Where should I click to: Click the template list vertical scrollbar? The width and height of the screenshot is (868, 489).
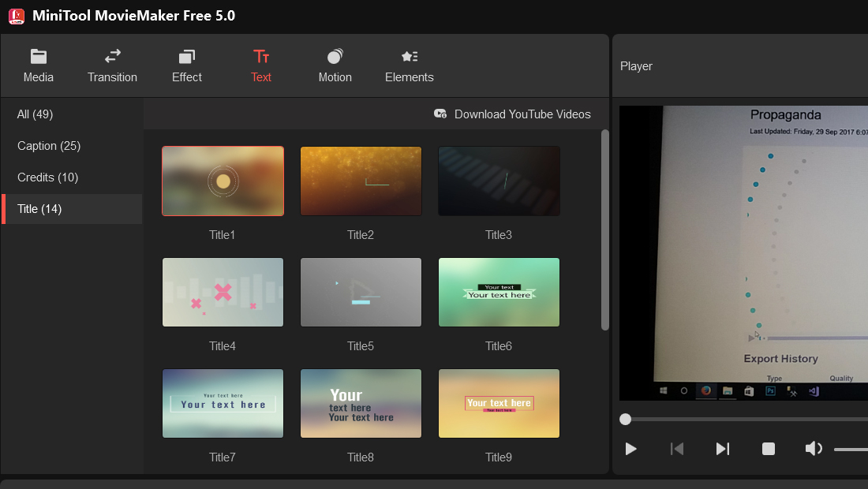coord(605,230)
